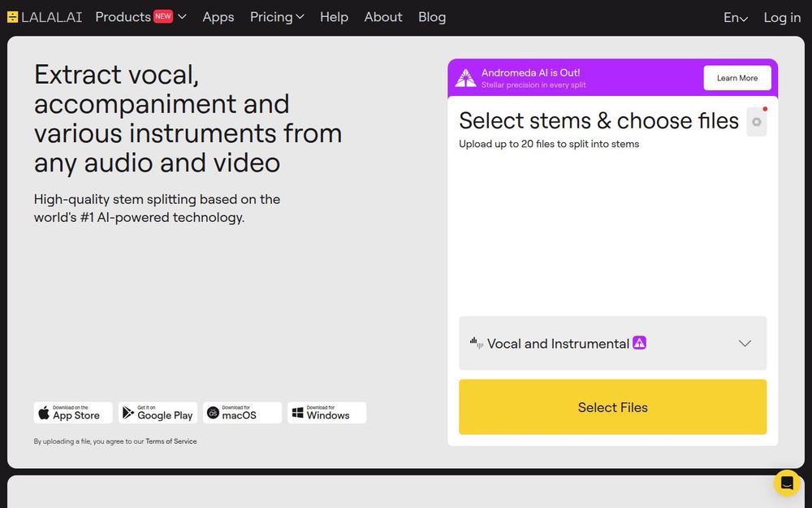Click the NEW badge beside Products
The image size is (812, 508).
(x=163, y=16)
